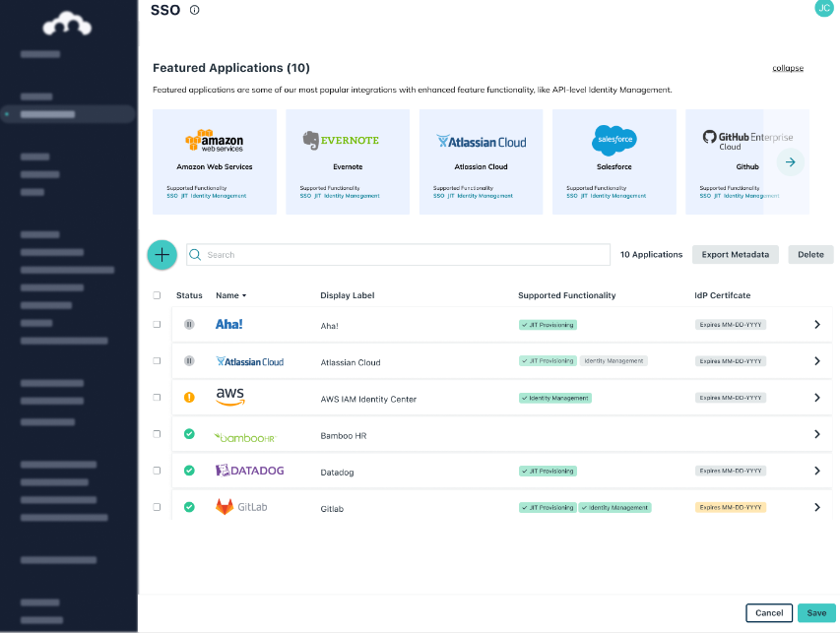Image resolution: width=840 pixels, height=633 pixels.
Task: Click the orange warning status icon on the AWS row
Action: (x=189, y=398)
